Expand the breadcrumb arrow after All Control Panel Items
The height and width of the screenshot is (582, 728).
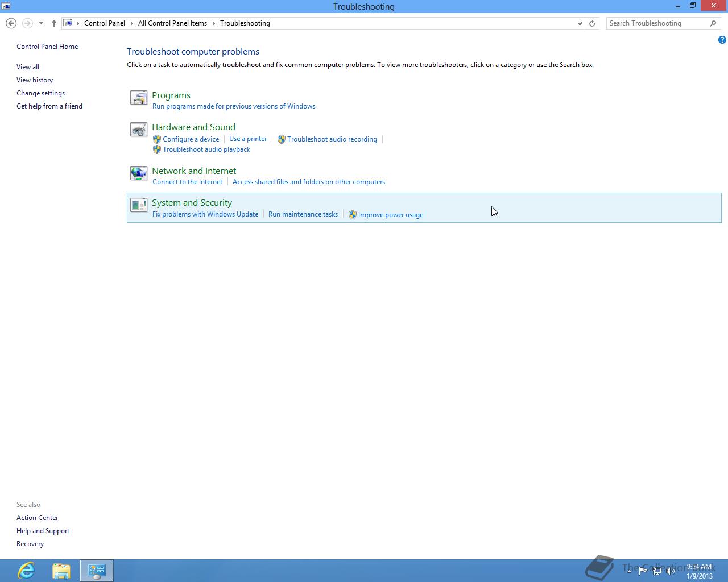214,23
